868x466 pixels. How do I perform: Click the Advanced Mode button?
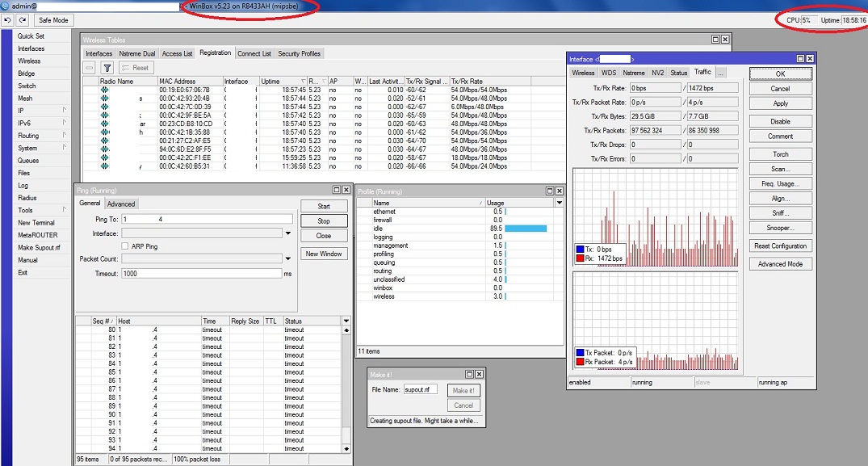(x=781, y=264)
